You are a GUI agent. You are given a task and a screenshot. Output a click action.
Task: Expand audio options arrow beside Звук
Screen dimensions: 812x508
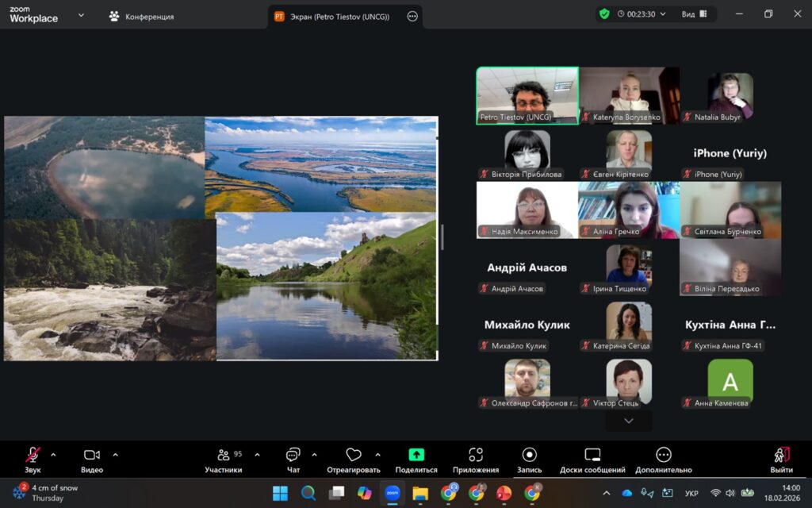[53, 455]
